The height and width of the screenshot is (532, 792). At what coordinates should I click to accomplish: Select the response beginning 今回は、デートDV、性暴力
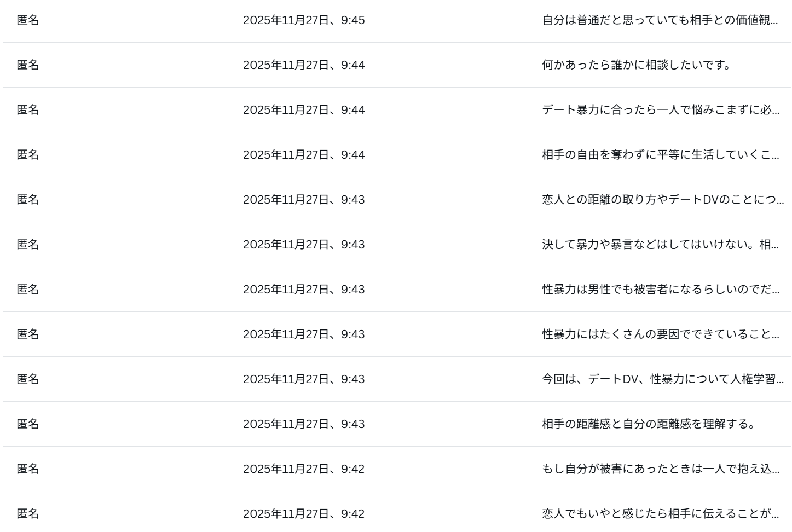tap(662, 379)
